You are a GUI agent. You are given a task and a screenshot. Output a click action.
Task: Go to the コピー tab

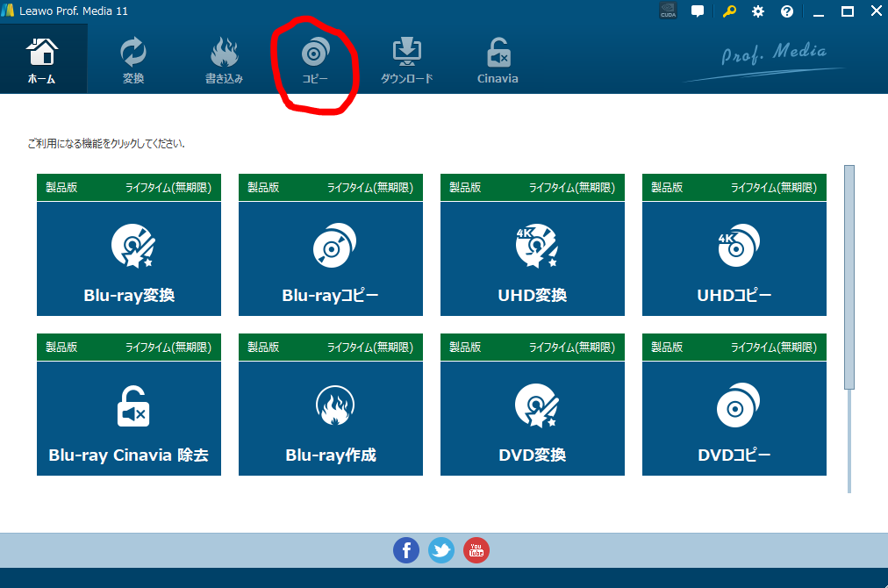[314, 60]
